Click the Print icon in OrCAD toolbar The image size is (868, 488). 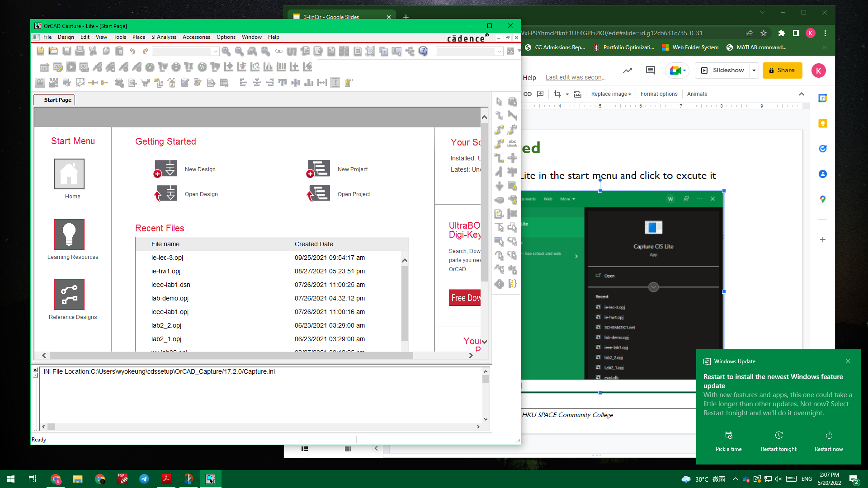[x=80, y=51]
